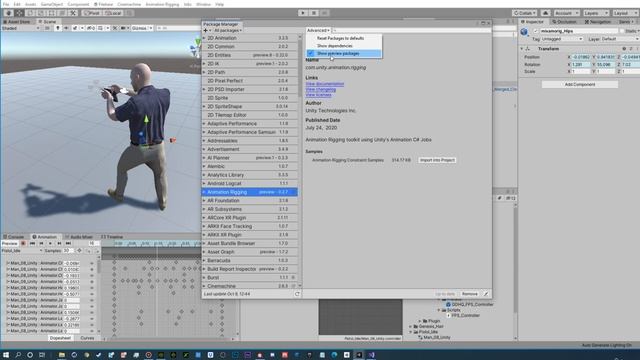Open Windows Start menu
The image size is (640, 360).
[6, 355]
